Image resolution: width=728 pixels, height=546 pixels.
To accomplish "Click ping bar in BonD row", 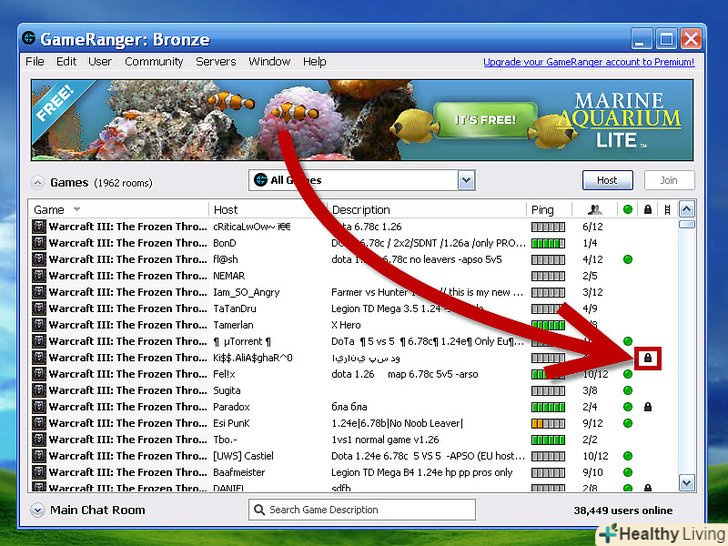I will click(x=548, y=243).
